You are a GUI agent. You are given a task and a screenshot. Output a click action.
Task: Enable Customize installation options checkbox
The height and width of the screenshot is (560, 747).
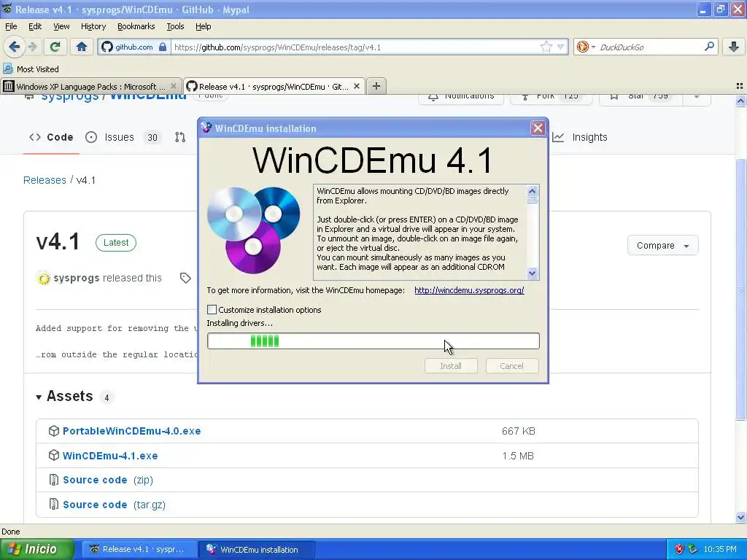212,309
